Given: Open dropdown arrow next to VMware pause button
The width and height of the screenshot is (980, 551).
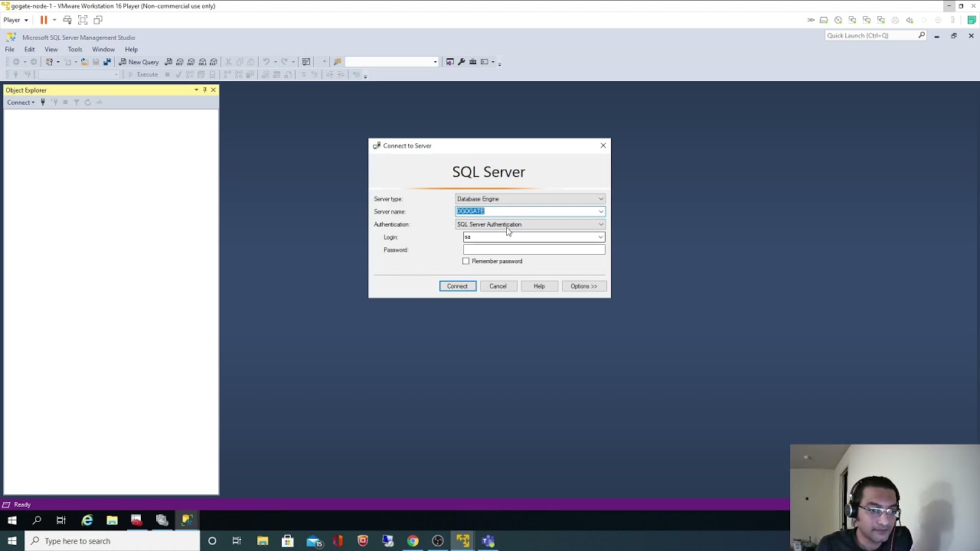Looking at the screenshot, I should (x=54, y=20).
